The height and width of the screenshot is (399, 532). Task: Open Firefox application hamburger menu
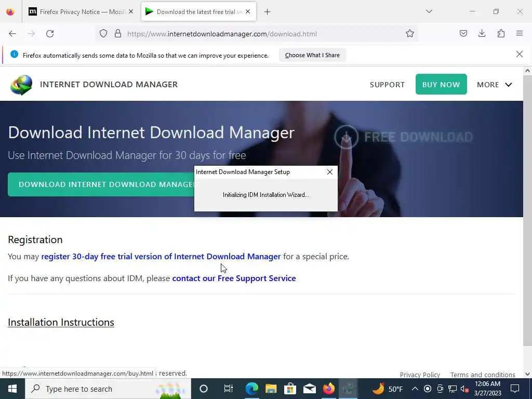(x=520, y=33)
